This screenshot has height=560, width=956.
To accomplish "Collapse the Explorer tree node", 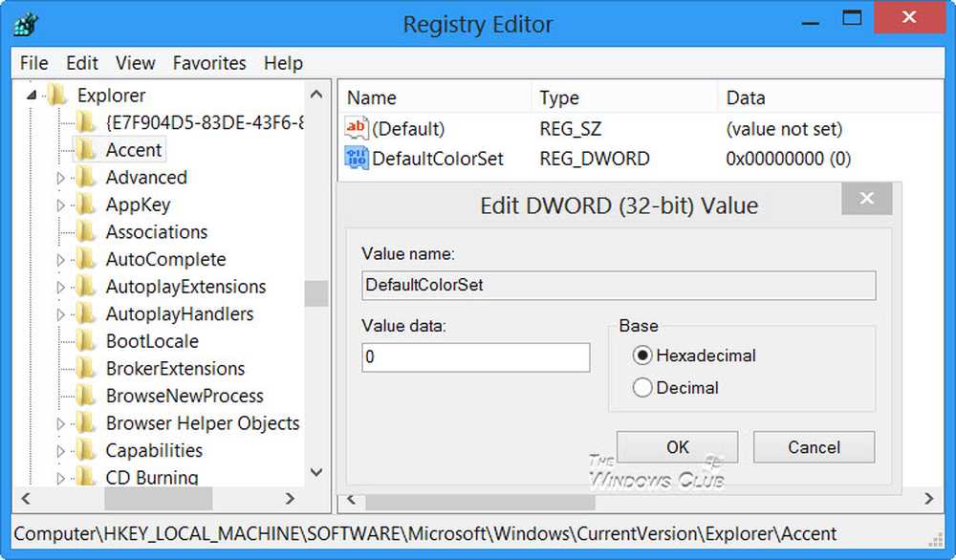I will [x=32, y=95].
